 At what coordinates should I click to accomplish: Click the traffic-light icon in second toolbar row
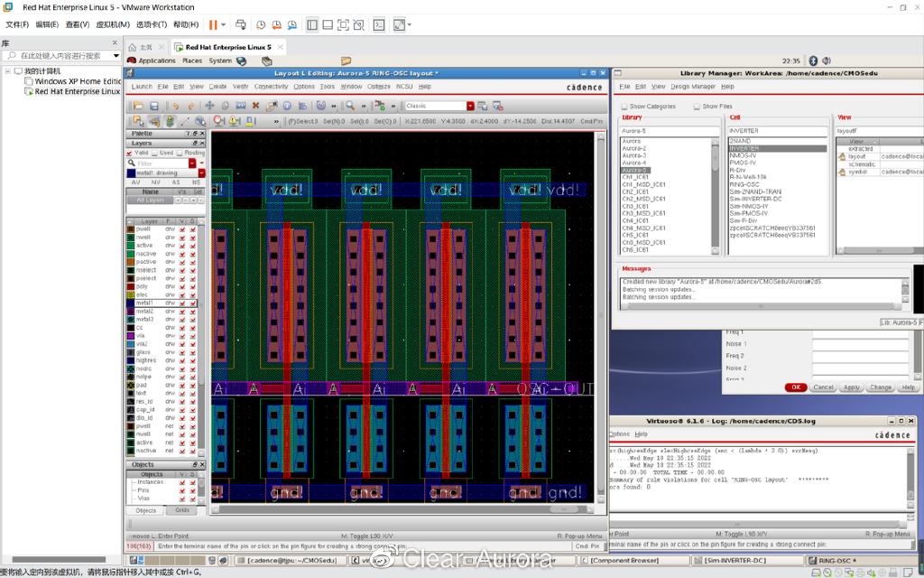(170, 121)
